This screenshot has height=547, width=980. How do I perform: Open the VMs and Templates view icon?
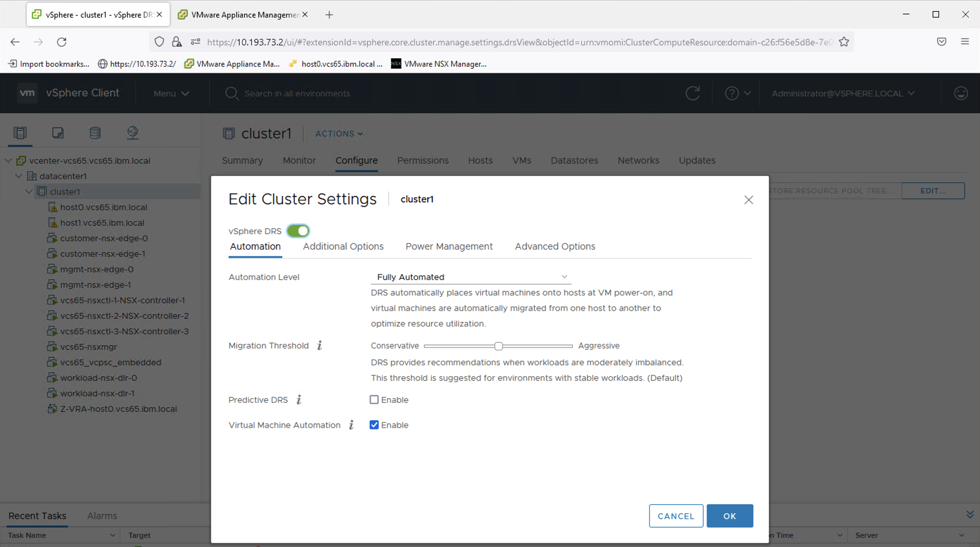[58, 133]
